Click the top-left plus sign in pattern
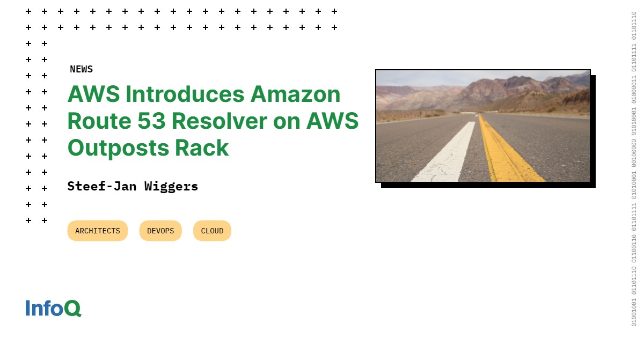The height and width of the screenshot is (338, 644). click(x=28, y=11)
